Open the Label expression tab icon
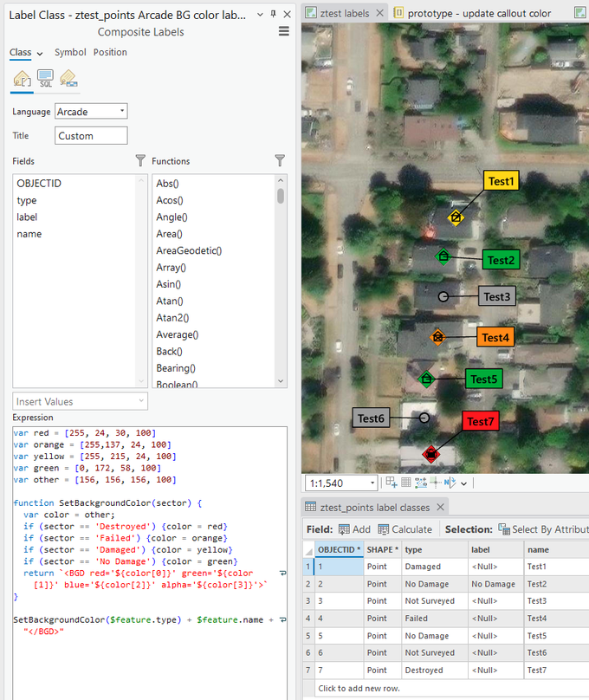Image resolution: width=589 pixels, height=700 pixels. point(22,79)
